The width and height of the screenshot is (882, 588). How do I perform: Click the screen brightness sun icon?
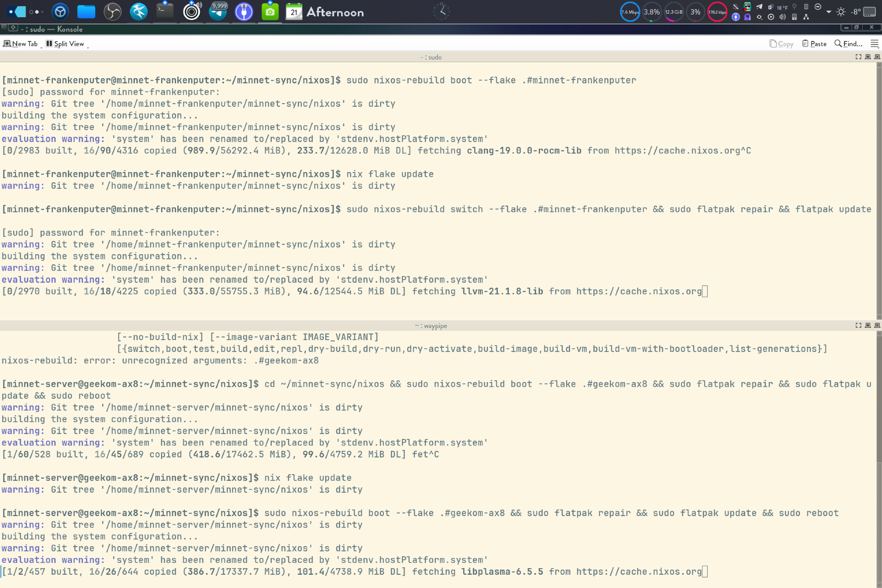pos(841,12)
